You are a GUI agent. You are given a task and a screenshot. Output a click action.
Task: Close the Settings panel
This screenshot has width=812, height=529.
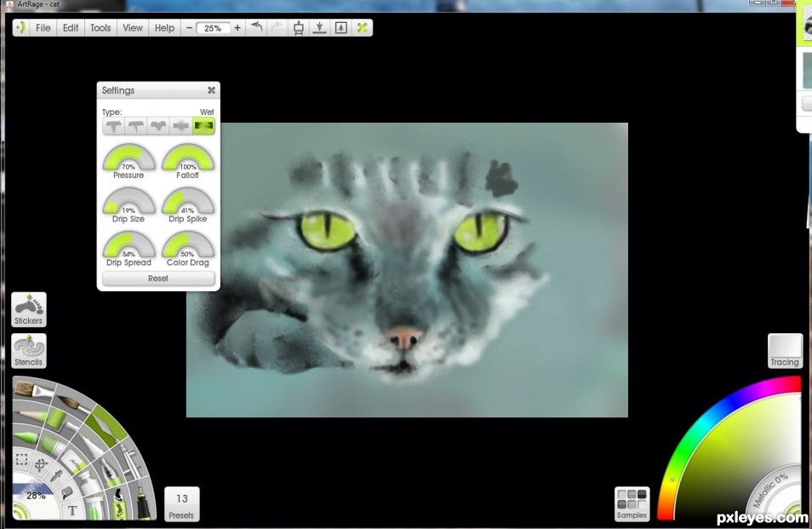click(211, 90)
